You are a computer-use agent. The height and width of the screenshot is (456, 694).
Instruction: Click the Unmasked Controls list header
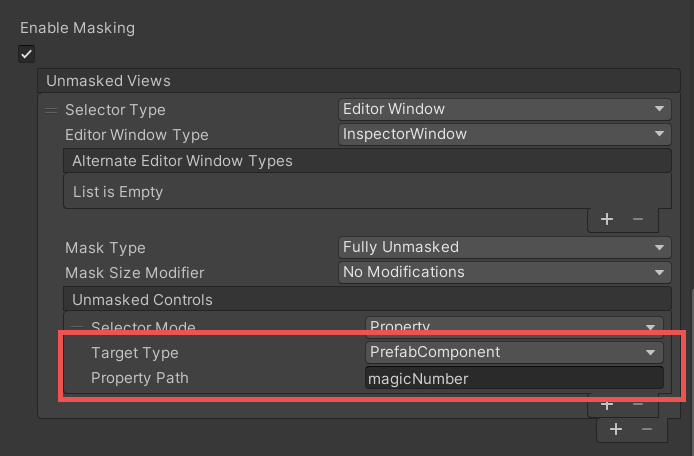tap(366, 299)
